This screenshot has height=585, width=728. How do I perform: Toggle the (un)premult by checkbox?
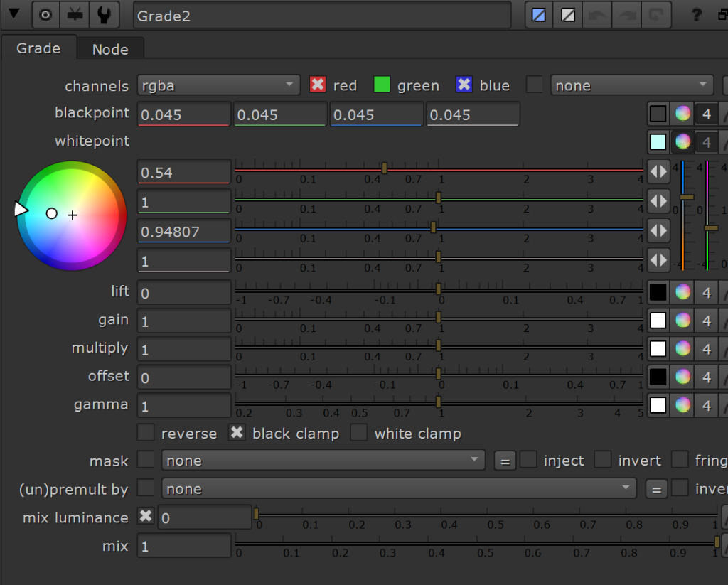pos(146,488)
